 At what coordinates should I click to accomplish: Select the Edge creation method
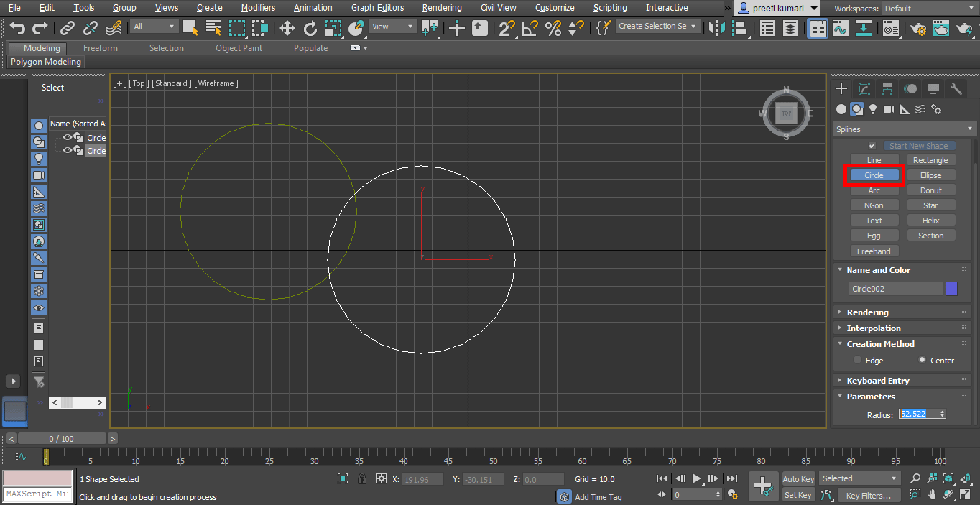(x=858, y=360)
